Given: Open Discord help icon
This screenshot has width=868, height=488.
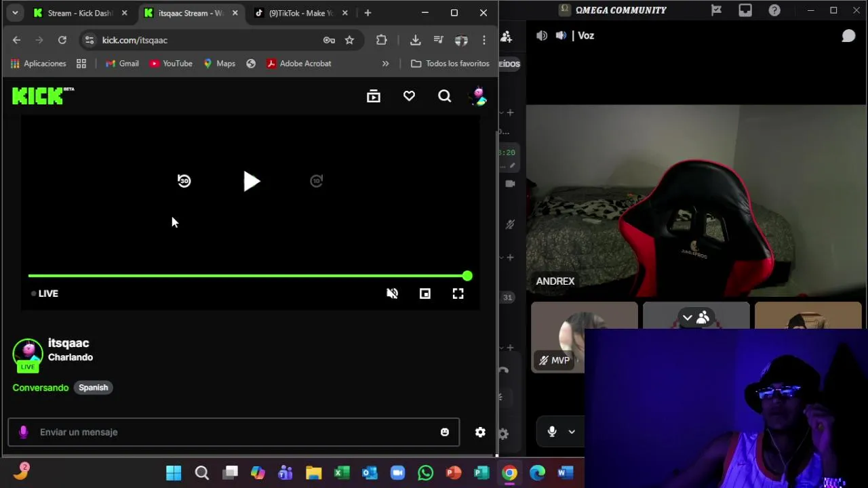Looking at the screenshot, I should pos(774,10).
